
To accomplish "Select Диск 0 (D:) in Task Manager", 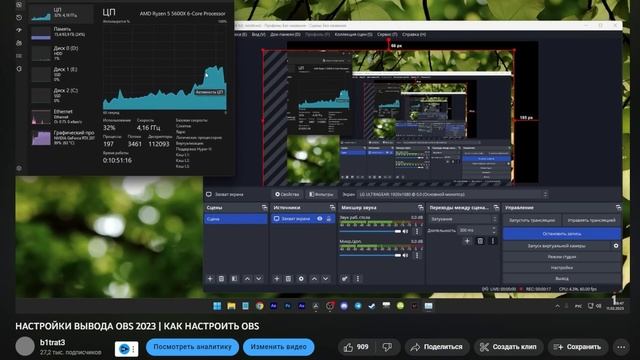I will (x=62, y=53).
